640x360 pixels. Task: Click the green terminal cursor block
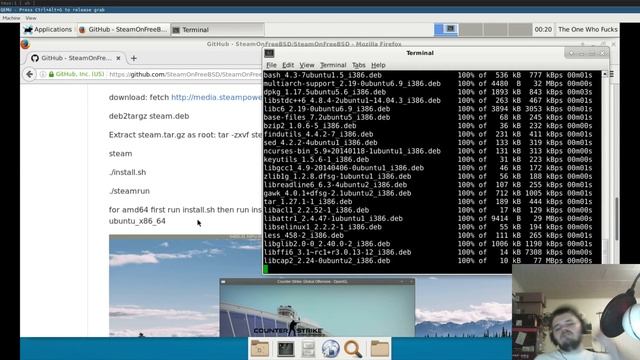coord(266,269)
